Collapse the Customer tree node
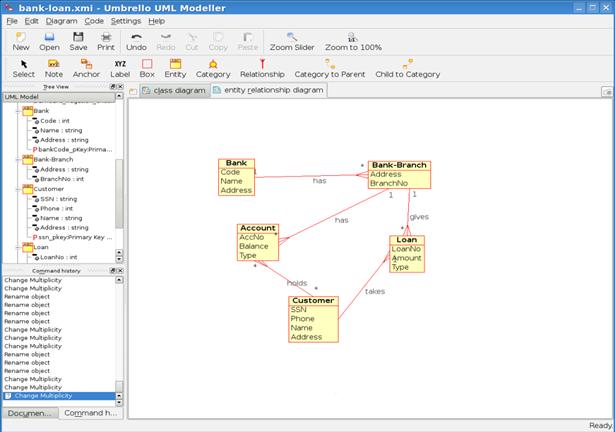 tap(18, 189)
